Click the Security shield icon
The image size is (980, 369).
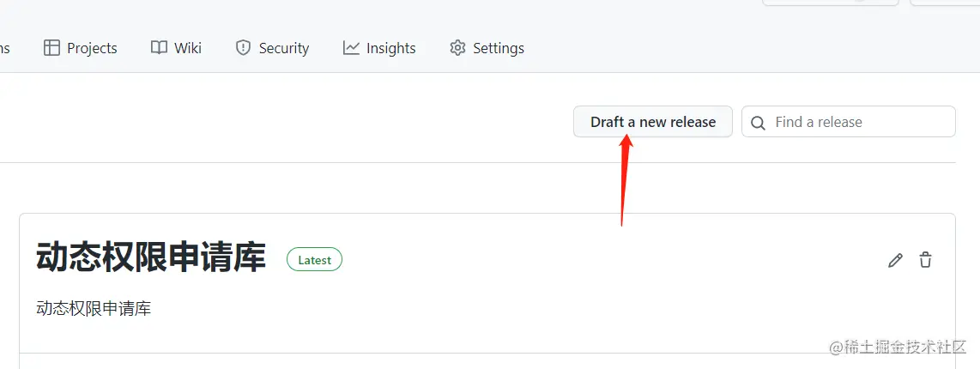click(x=243, y=48)
